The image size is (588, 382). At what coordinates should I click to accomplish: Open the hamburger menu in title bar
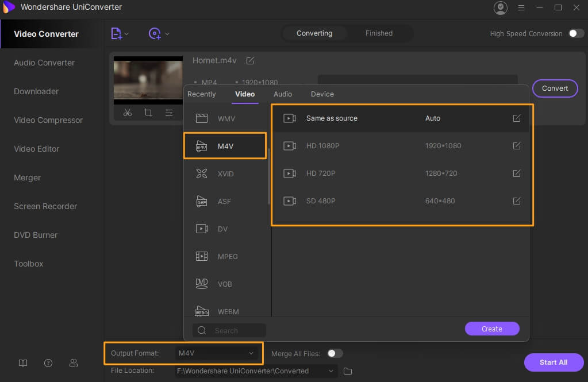coord(521,7)
